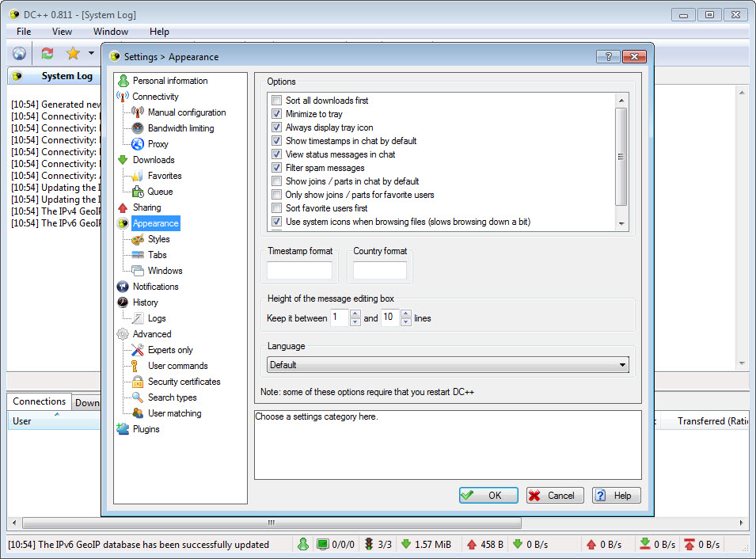The width and height of the screenshot is (756, 559).
Task: Click the Manual configuration icon
Action: click(138, 112)
